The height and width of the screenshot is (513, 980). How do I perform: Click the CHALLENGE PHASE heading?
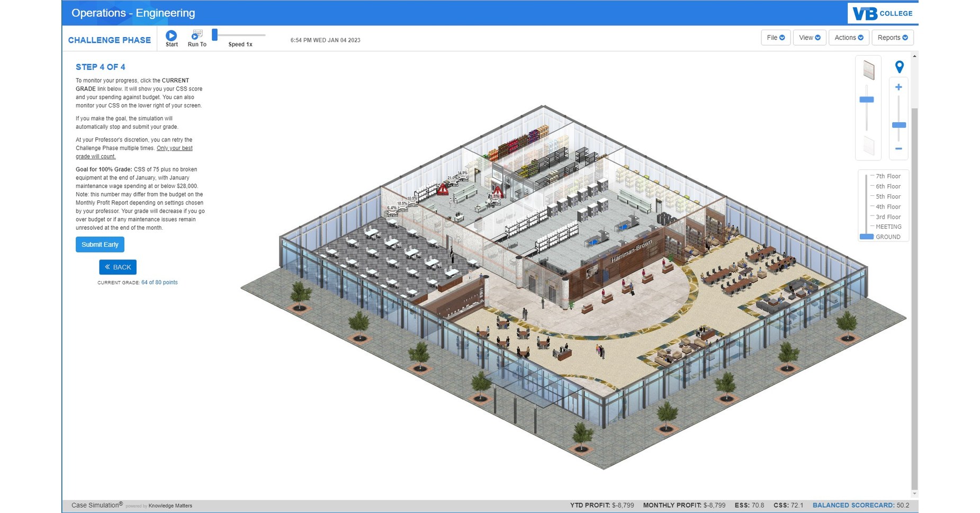tap(109, 40)
